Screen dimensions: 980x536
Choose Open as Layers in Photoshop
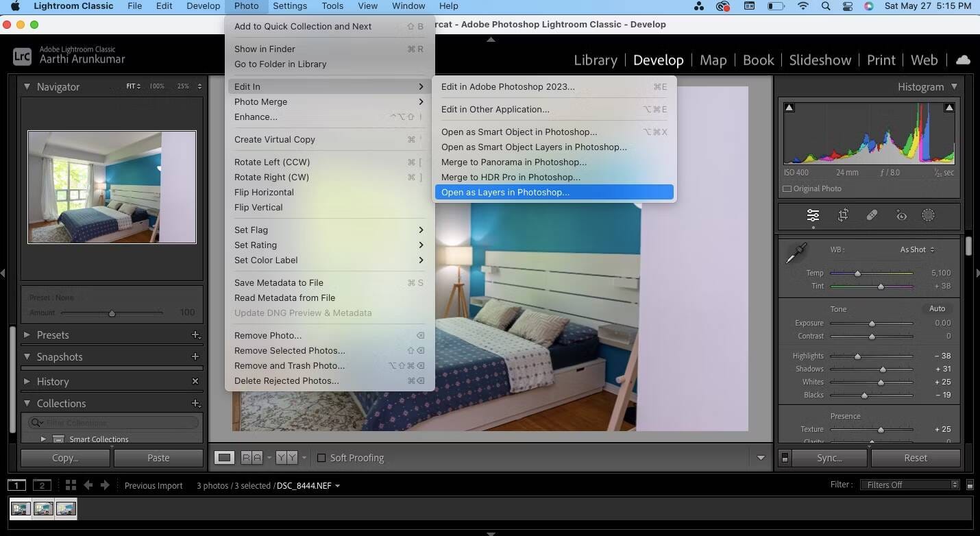[505, 193]
